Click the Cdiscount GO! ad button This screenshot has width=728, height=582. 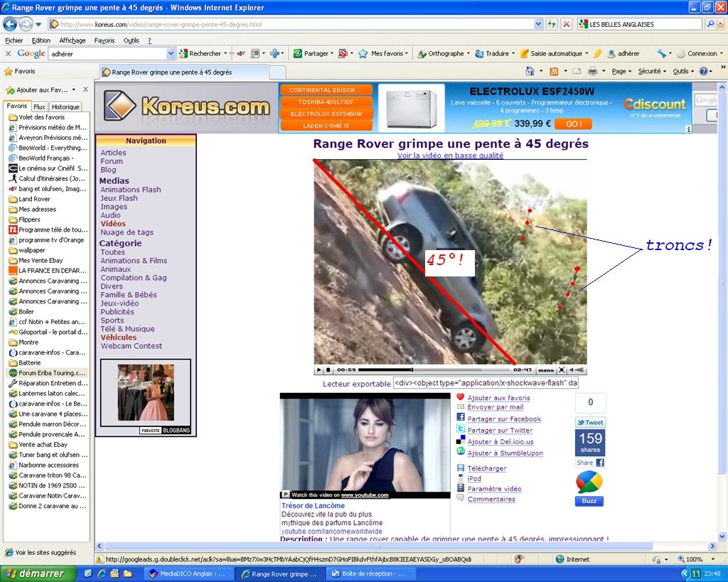[574, 124]
